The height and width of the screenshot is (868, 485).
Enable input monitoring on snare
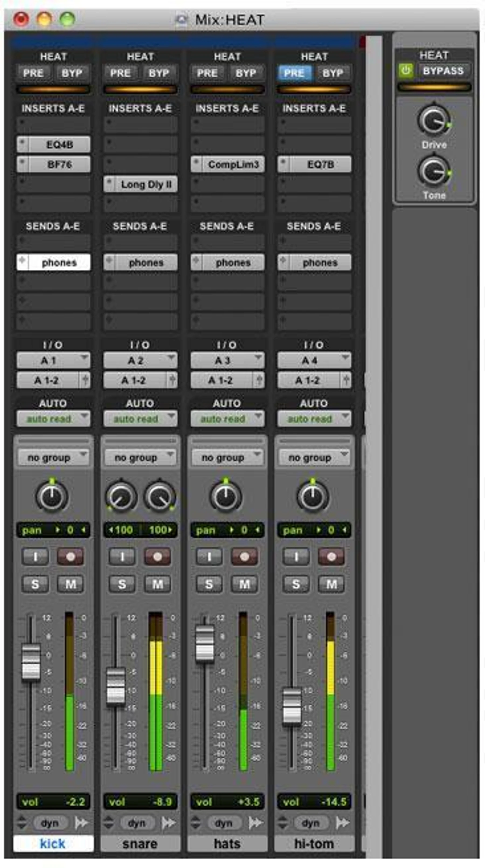coord(122,557)
